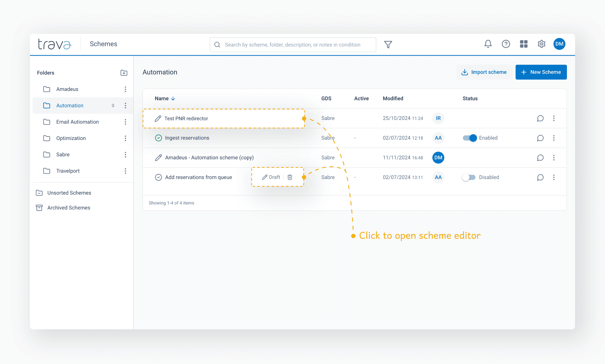The height and width of the screenshot is (364, 605).
Task: Open comments for Test PNR redirector
Action: click(540, 118)
